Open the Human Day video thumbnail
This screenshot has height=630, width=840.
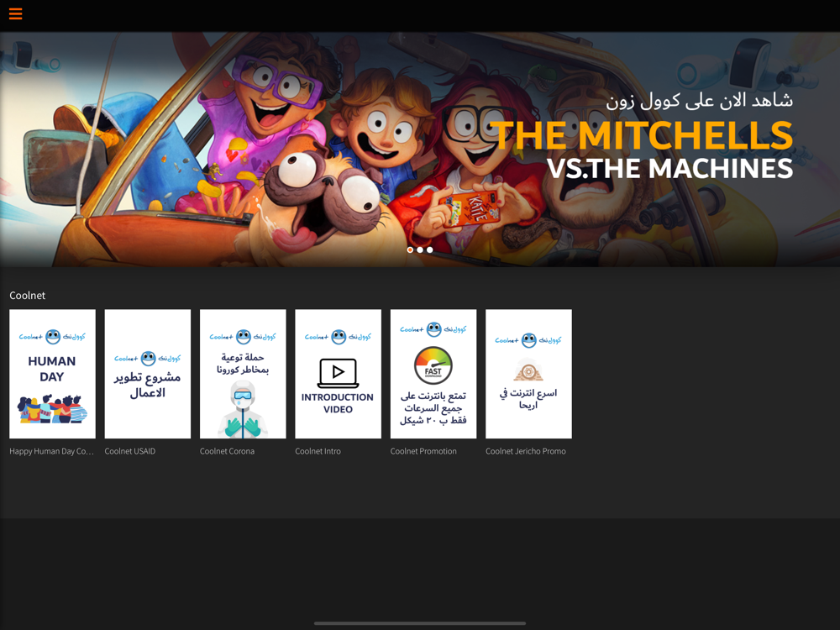(x=52, y=374)
